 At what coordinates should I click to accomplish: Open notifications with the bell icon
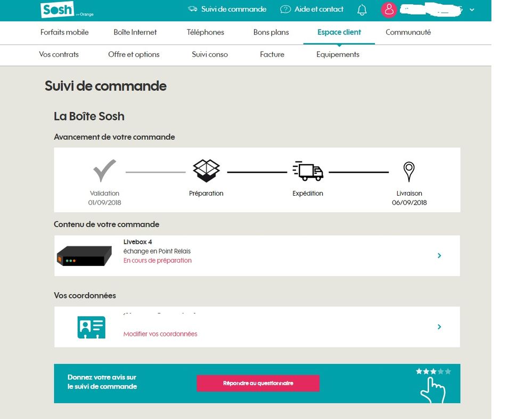tap(362, 10)
